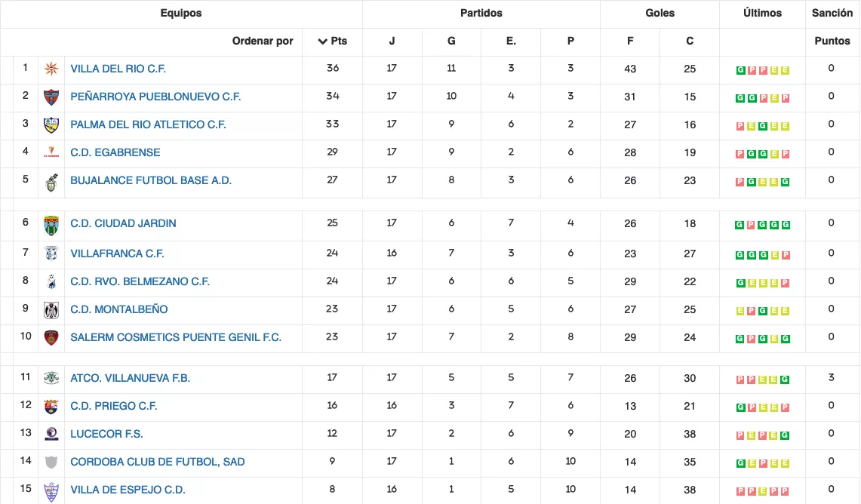Sort the table by column J
The image size is (861, 504).
point(392,41)
